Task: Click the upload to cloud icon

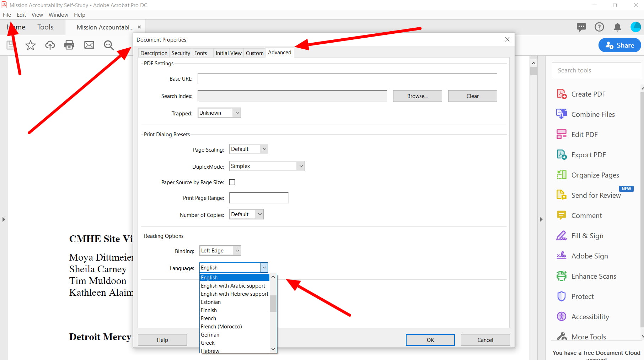Action: point(50,45)
